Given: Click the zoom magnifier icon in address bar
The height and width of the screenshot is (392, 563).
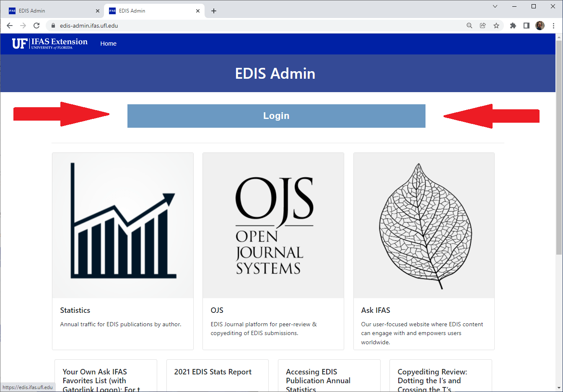Looking at the screenshot, I should [x=470, y=26].
